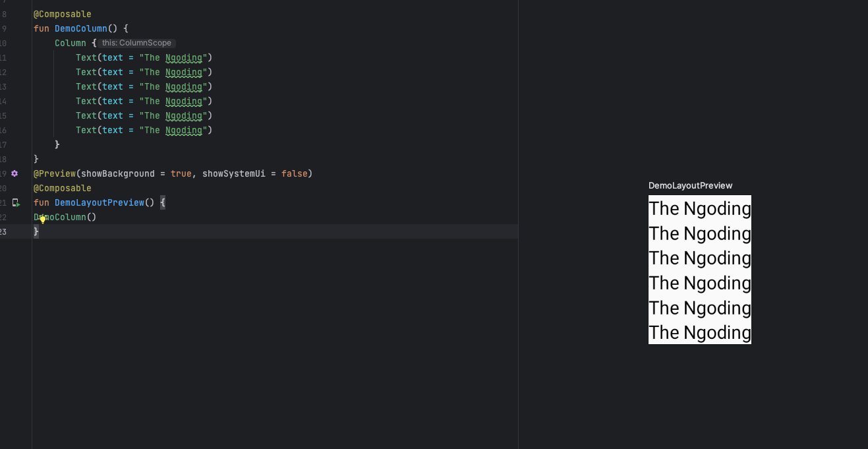
Task: Click the 'true' value of showBackground
Action: pos(181,173)
